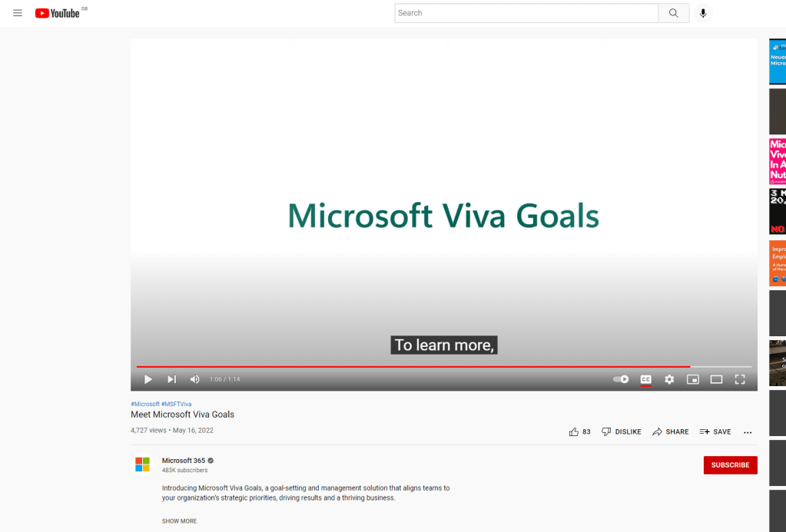Toggle the autoplay switch

click(621, 379)
